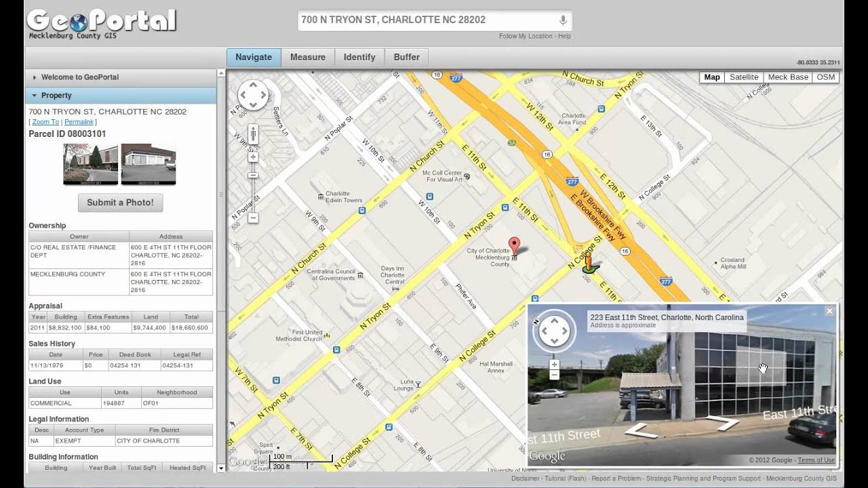This screenshot has width=868, height=488.
Task: Open the first property photo thumbnail
Action: coord(91,164)
